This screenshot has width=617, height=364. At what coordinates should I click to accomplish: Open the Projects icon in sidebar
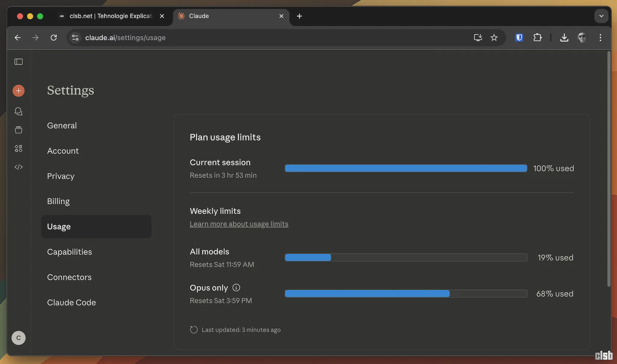coord(18,130)
